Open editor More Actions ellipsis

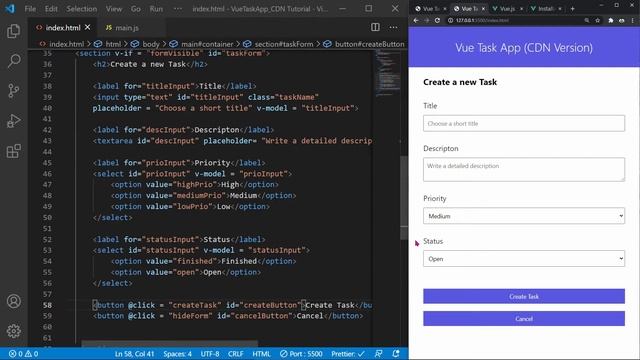(393, 27)
